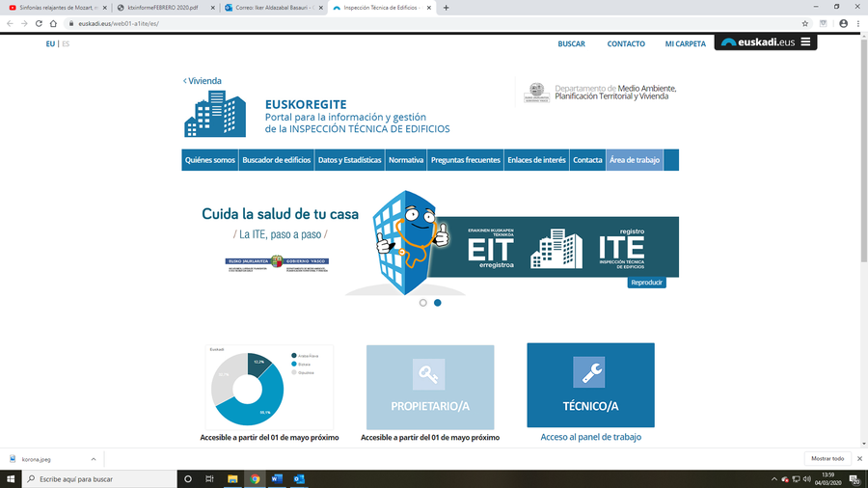The image size is (868, 488).
Task: Click volume icon in system tray
Action: (x=806, y=479)
